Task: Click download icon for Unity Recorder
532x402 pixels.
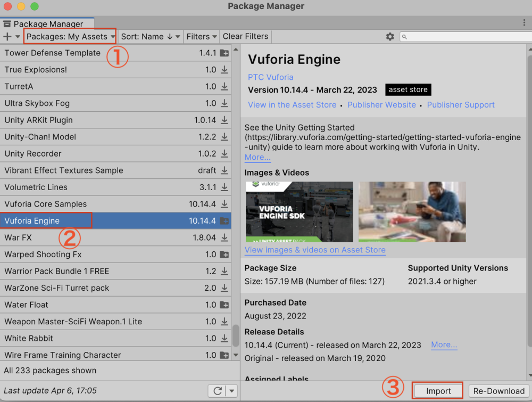Action: (225, 154)
